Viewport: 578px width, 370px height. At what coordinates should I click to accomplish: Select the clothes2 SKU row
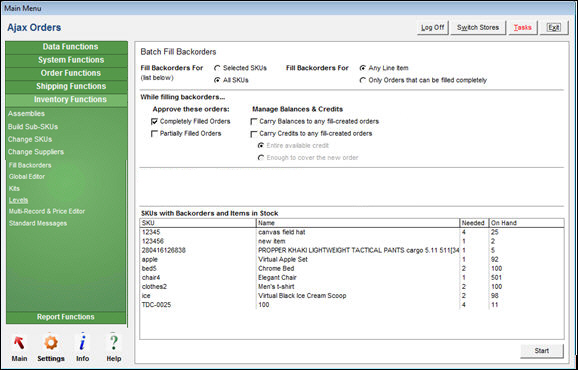click(352, 287)
